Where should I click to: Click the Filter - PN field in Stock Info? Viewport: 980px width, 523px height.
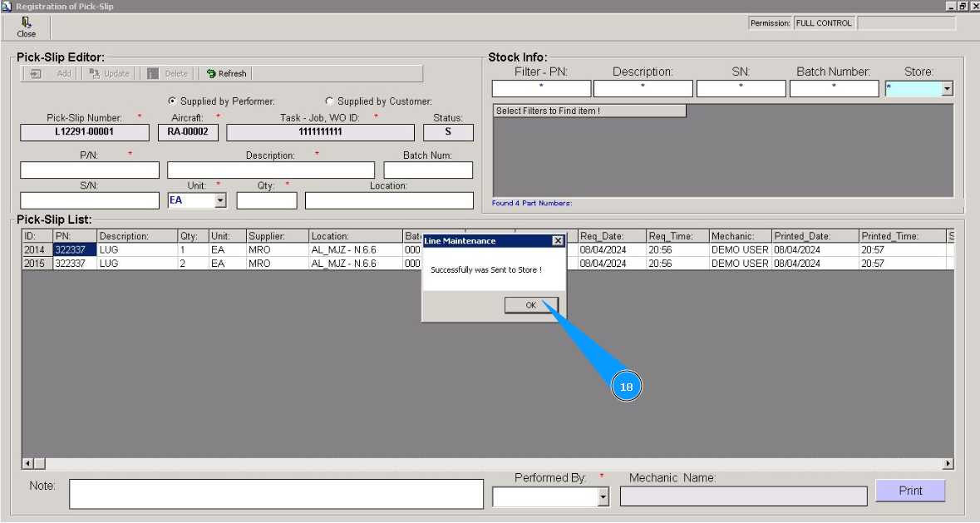[541, 89]
